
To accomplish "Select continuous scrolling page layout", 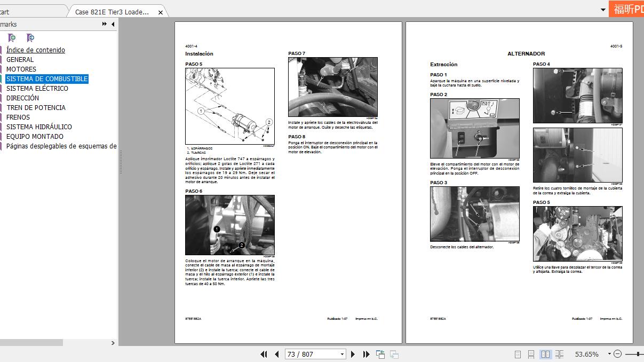I will point(530,354).
